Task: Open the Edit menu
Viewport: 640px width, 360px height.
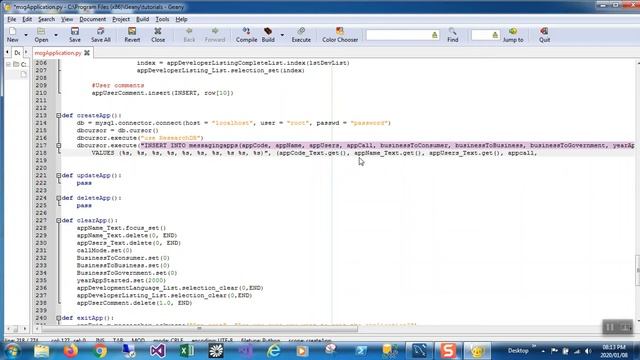Action: click(27, 19)
